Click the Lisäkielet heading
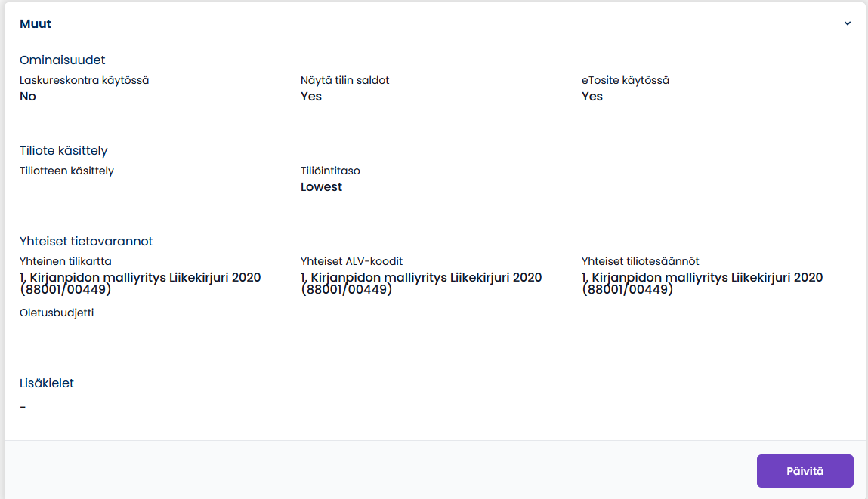Screen dimensions: 868x499 click(47, 383)
